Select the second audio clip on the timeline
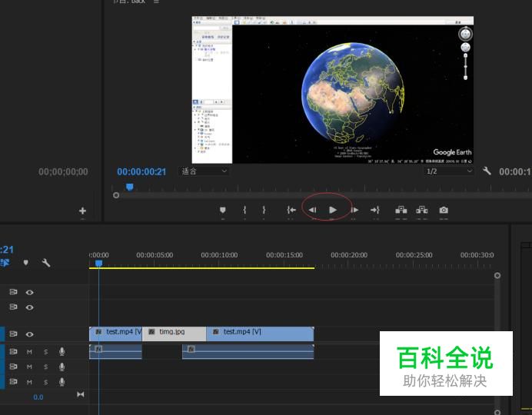The image size is (532, 415). (x=248, y=352)
